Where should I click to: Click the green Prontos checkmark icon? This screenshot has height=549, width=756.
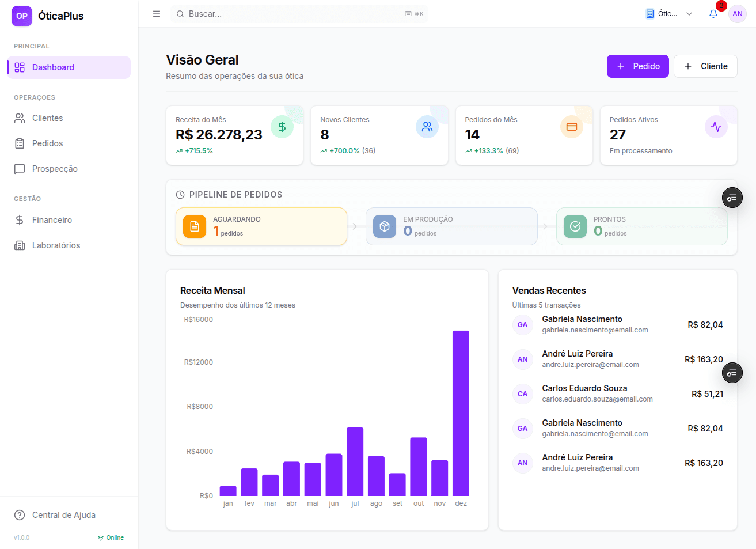pos(575,226)
